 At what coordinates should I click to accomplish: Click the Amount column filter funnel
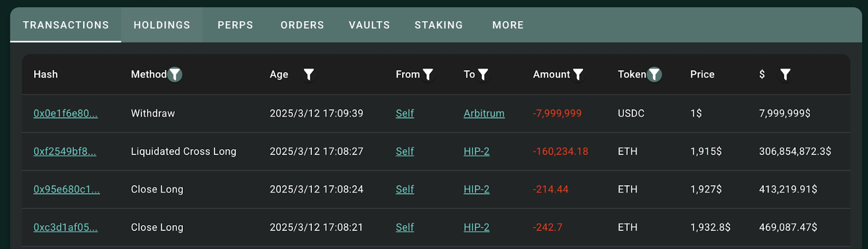pos(578,74)
